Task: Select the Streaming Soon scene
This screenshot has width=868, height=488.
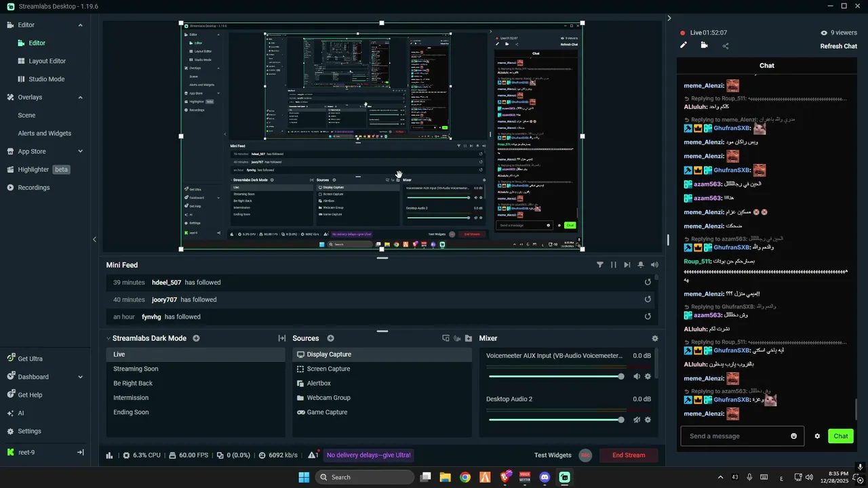Action: [x=195, y=369]
